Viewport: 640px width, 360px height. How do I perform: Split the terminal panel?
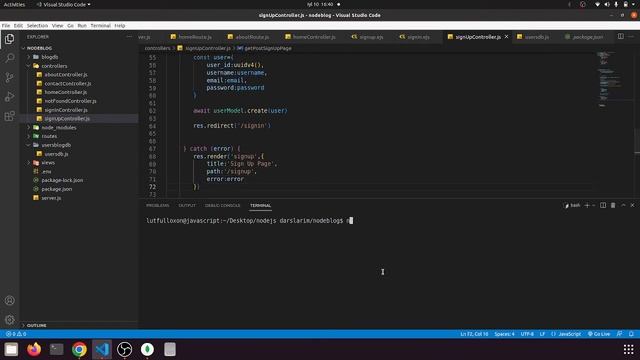click(603, 205)
